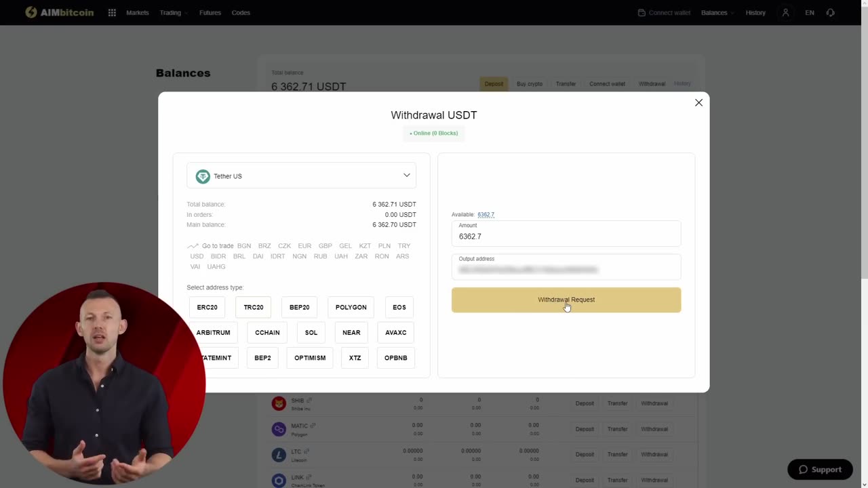
Task: Click the headset support icon
Action: [831, 12]
